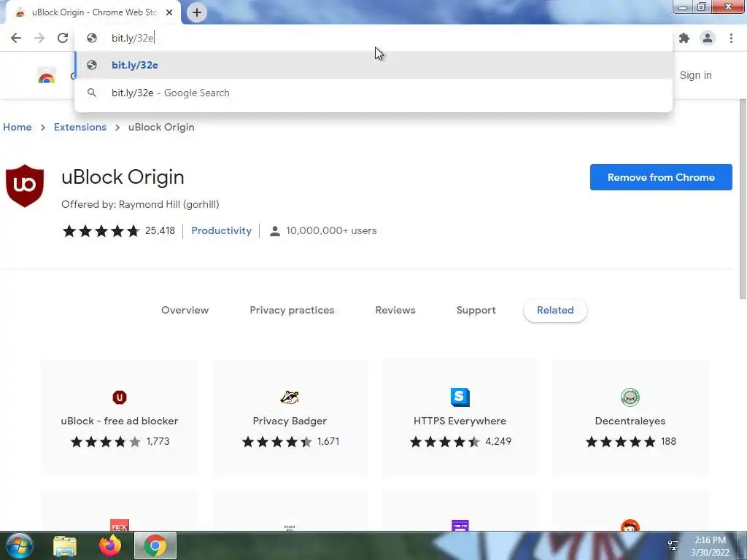747x560 pixels.
Task: Click the 25,418 ratings count
Action: tap(160, 230)
